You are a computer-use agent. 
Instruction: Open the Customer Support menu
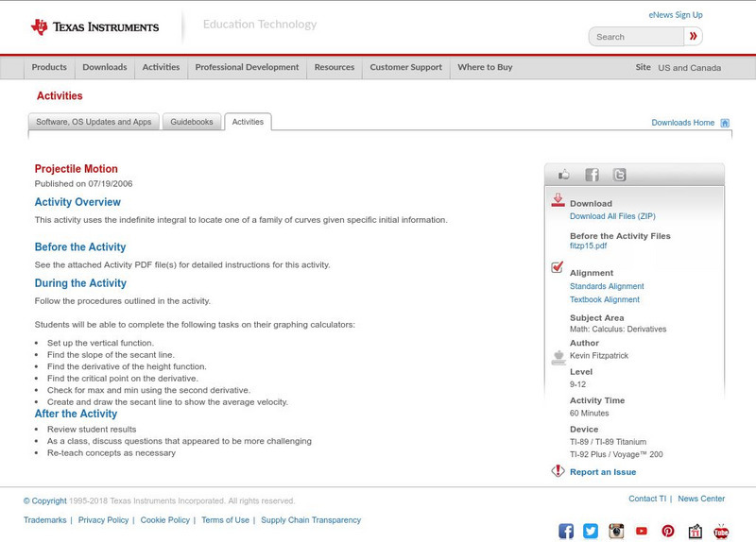click(x=406, y=67)
